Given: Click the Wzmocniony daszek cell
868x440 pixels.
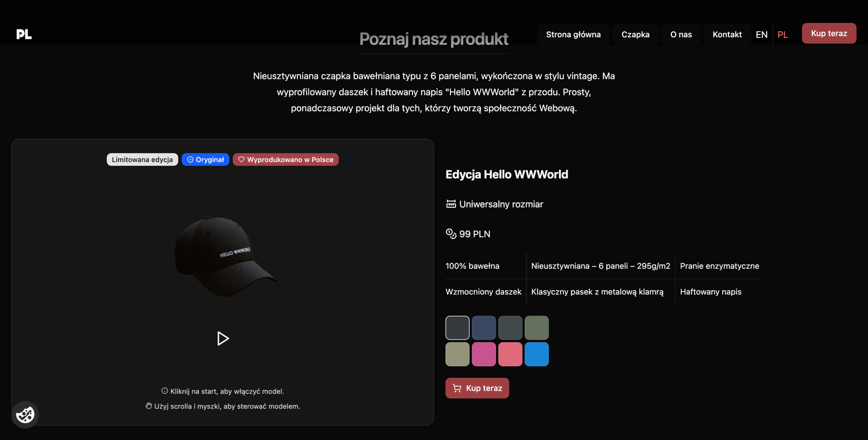Looking at the screenshot, I should (x=484, y=292).
